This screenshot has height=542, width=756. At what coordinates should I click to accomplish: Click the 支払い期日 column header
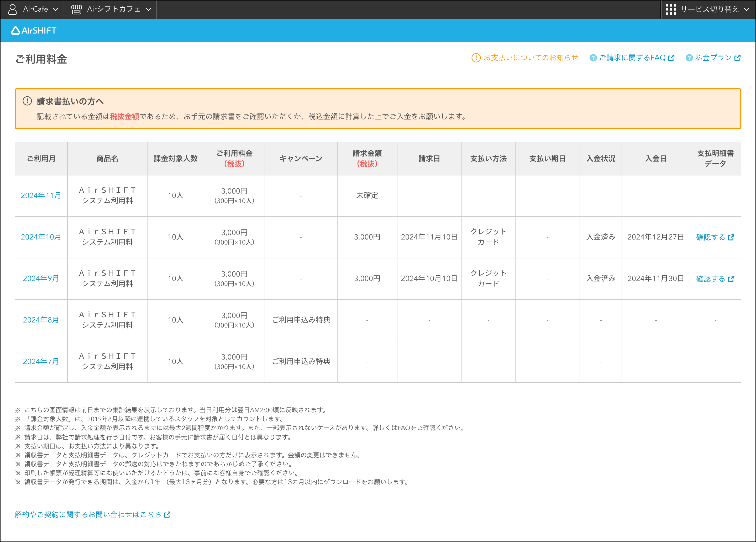coord(547,158)
